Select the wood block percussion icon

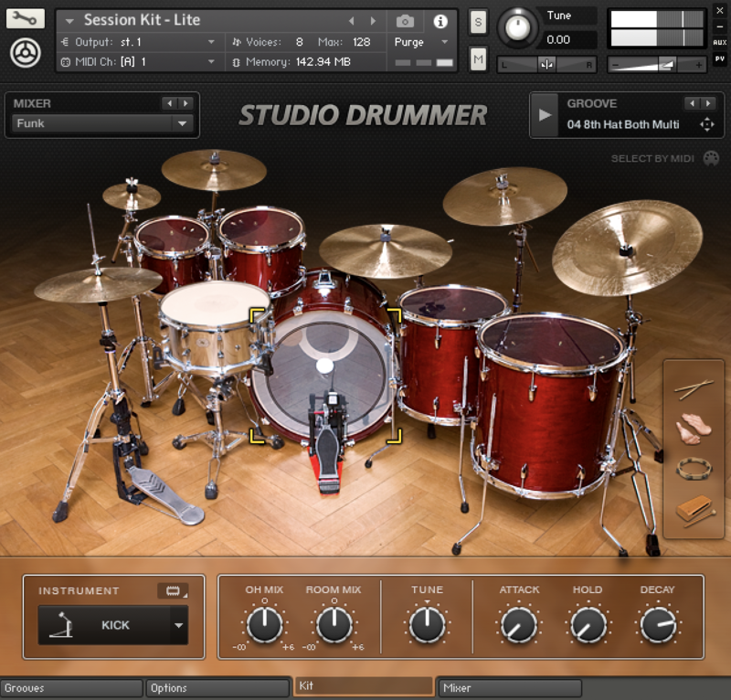click(694, 510)
